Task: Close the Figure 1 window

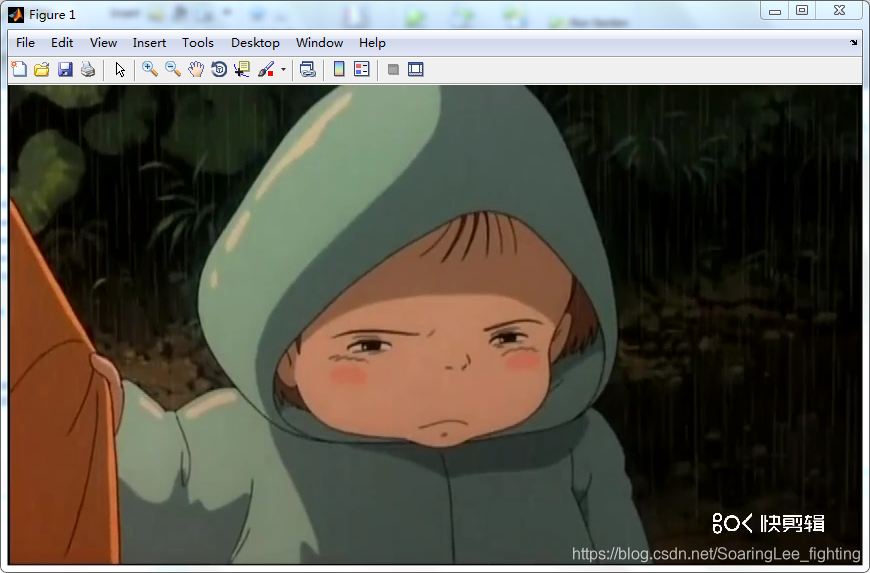Action: 839,11
